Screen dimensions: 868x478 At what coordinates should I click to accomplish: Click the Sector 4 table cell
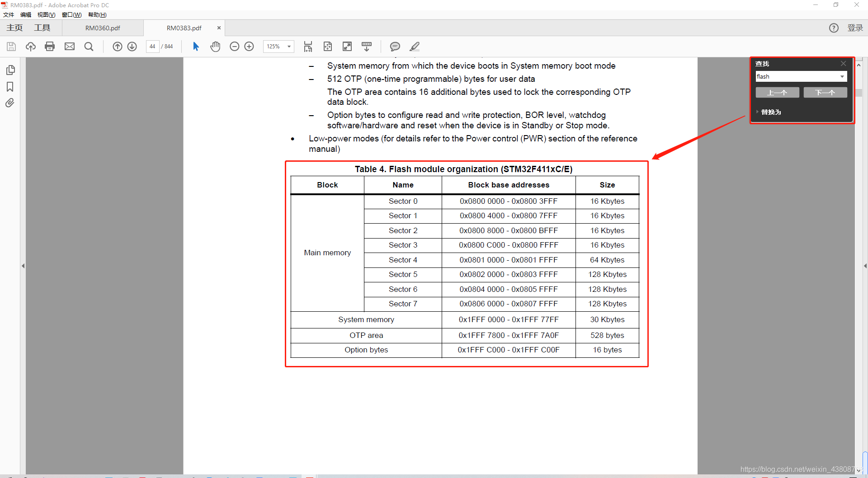403,260
